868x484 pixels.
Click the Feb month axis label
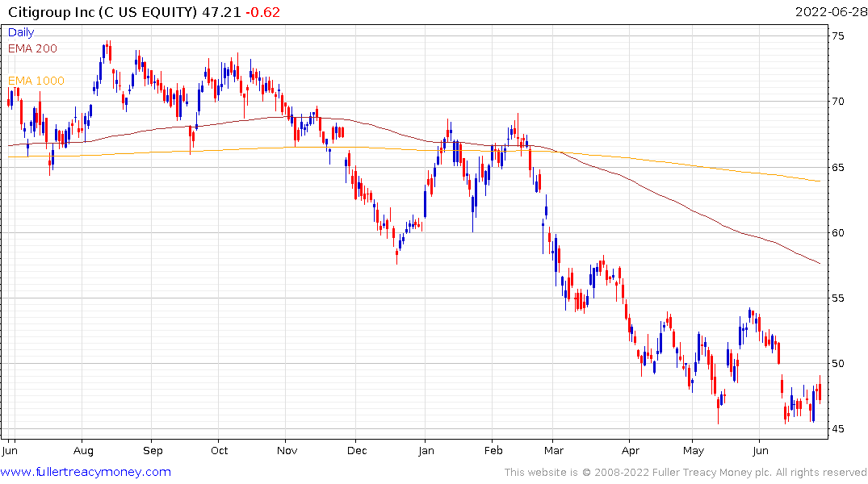[x=493, y=450]
